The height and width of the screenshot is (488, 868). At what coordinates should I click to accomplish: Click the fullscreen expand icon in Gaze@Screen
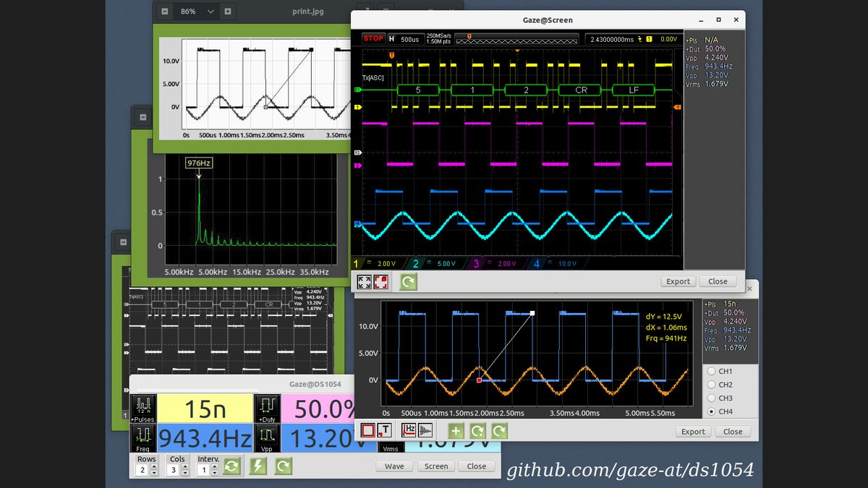pyautogui.click(x=364, y=281)
